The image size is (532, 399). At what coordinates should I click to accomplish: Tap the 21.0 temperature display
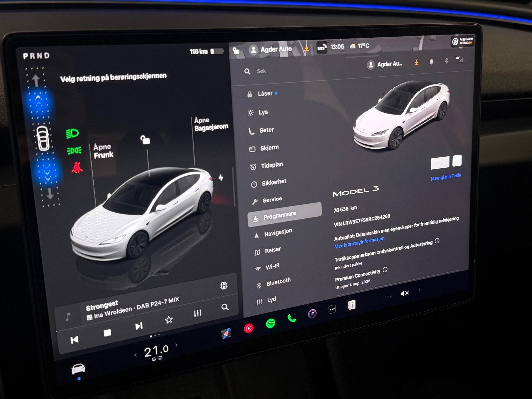156,351
